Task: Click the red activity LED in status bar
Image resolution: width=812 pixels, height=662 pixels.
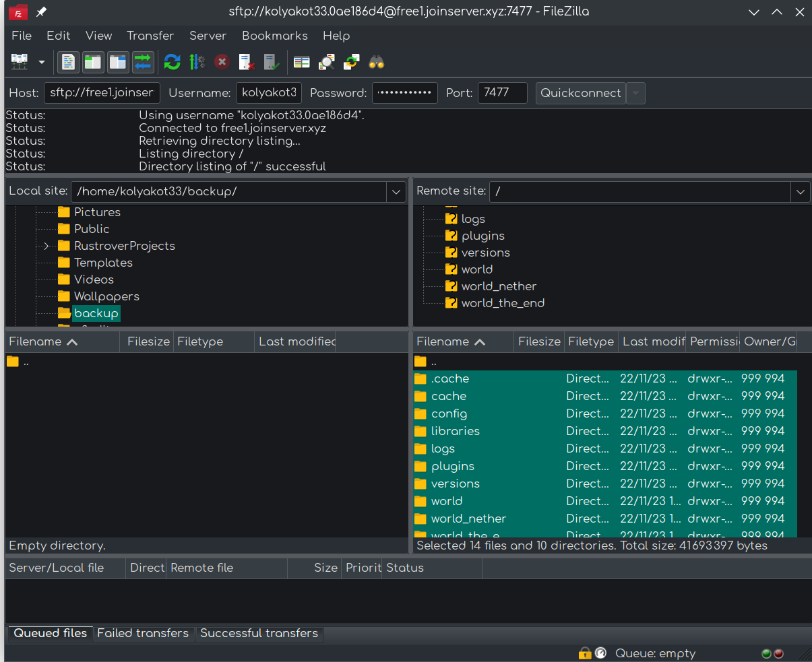Action: 778,653
